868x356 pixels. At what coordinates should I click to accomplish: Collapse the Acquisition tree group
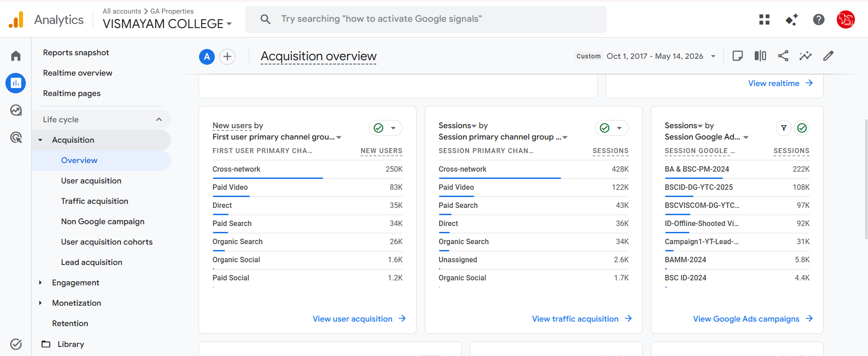point(40,140)
